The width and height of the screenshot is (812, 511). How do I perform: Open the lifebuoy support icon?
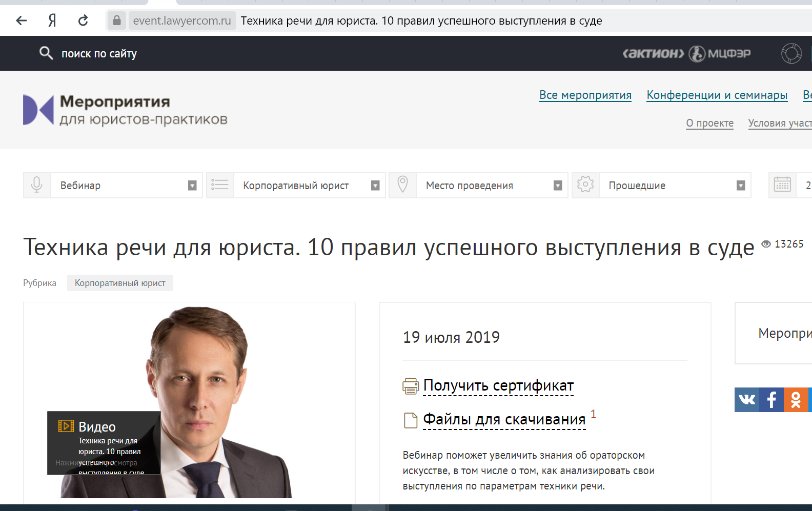point(791,53)
